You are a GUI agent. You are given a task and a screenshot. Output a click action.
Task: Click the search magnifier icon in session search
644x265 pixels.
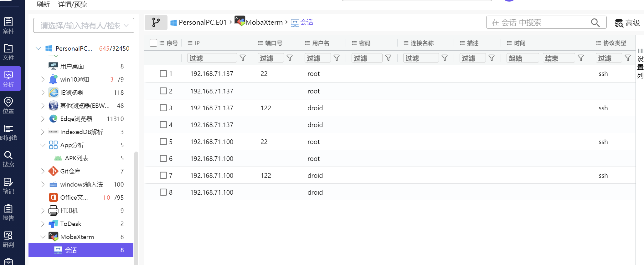click(595, 22)
